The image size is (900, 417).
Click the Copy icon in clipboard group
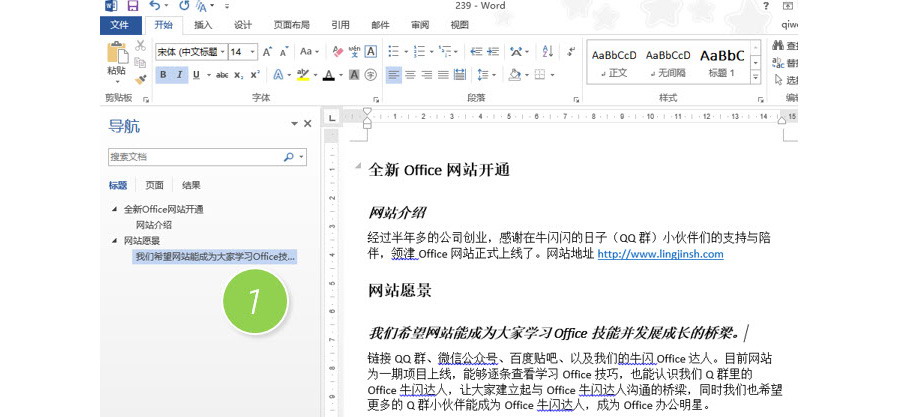(x=140, y=63)
